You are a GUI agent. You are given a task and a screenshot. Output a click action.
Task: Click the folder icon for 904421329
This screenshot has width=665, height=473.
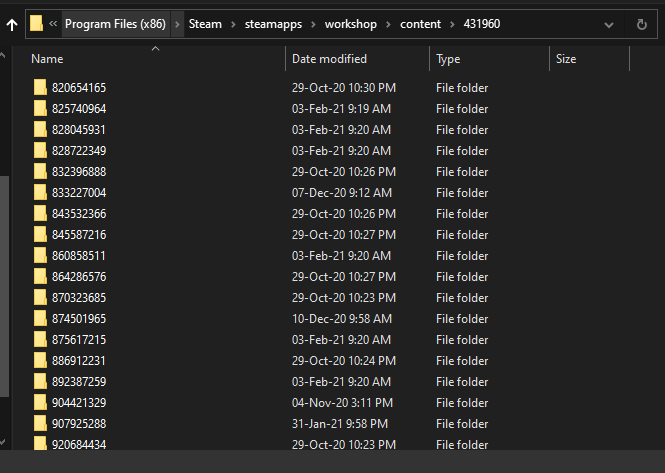pyautogui.click(x=39, y=403)
